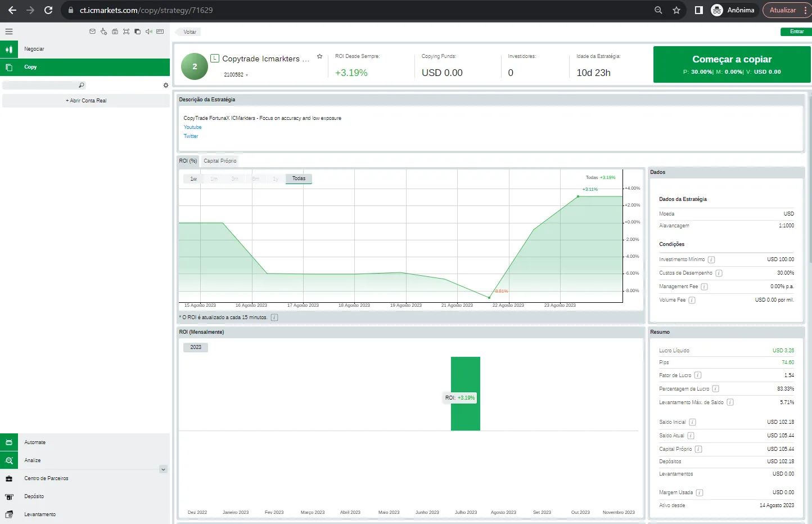Click the Lucro Líquido value USD 3.26
This screenshot has height=524, width=812.
coord(783,351)
